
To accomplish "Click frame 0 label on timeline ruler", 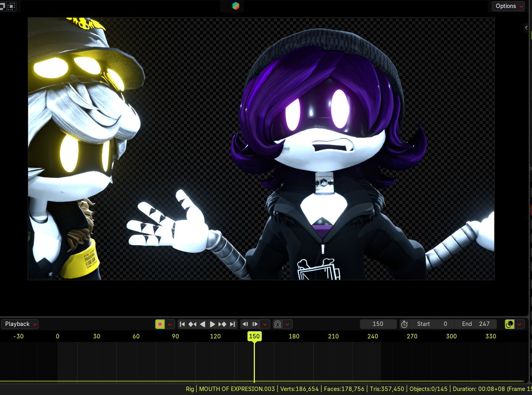I will click(x=58, y=336).
